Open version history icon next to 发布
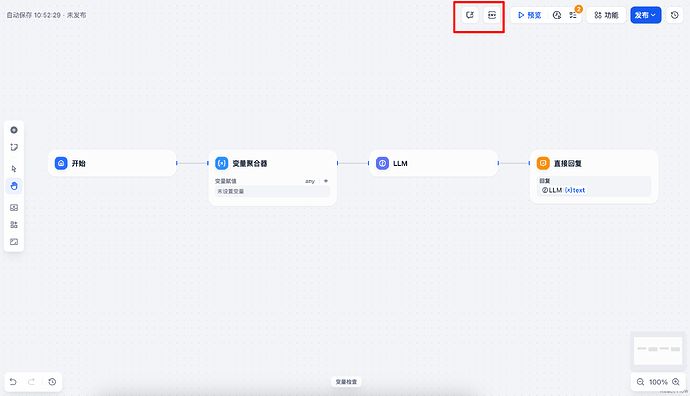690x396 pixels. tap(675, 15)
